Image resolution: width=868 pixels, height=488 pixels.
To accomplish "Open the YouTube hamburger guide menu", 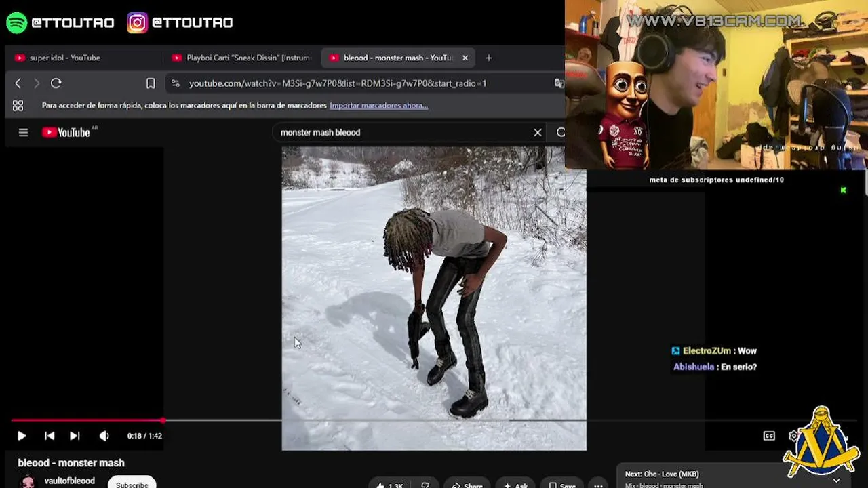I will point(23,133).
